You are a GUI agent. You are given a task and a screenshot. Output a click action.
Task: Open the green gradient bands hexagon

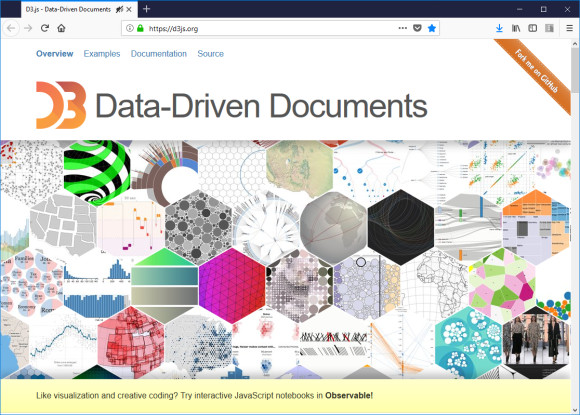click(x=165, y=286)
